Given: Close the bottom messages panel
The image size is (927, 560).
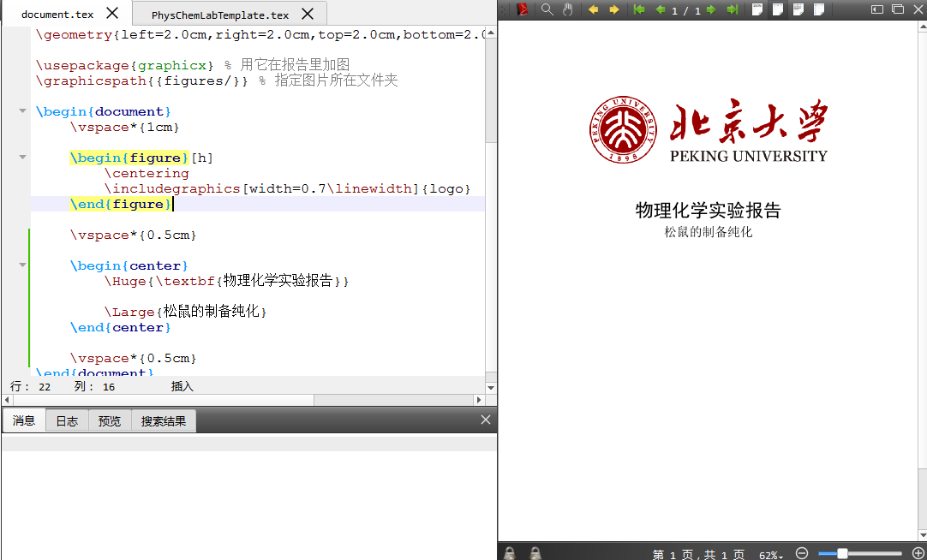Looking at the screenshot, I should (486, 420).
